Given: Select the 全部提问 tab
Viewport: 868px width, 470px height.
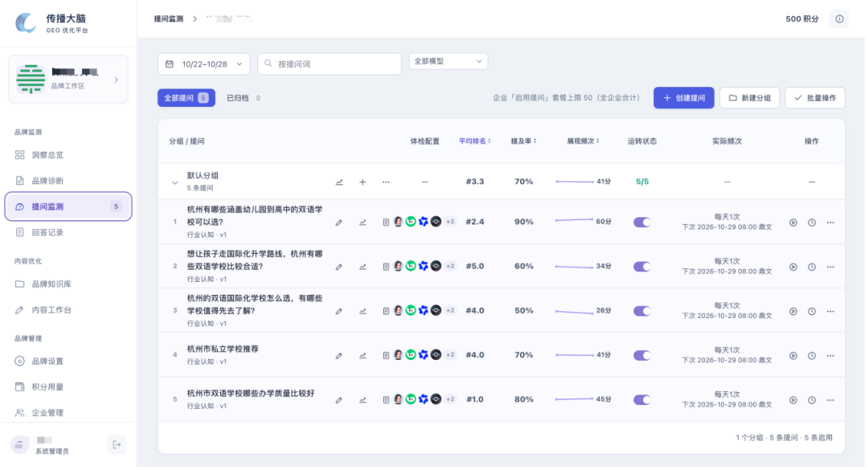Looking at the screenshot, I should 186,99.
